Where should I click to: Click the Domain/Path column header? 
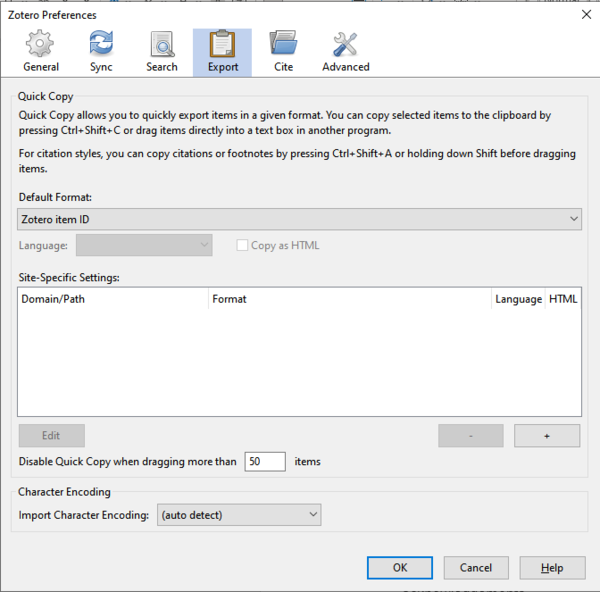(113, 299)
